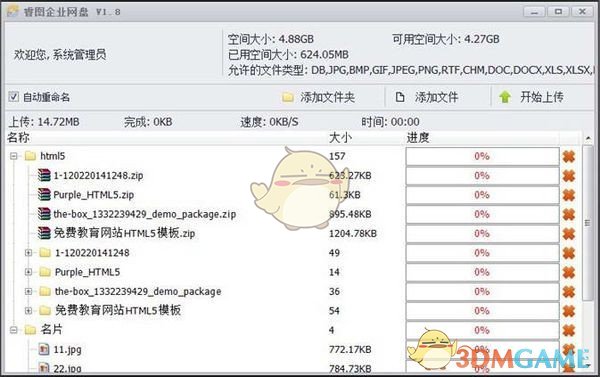Click the document icon beside 添加文件
The width and height of the screenshot is (600, 377).
coord(400,97)
